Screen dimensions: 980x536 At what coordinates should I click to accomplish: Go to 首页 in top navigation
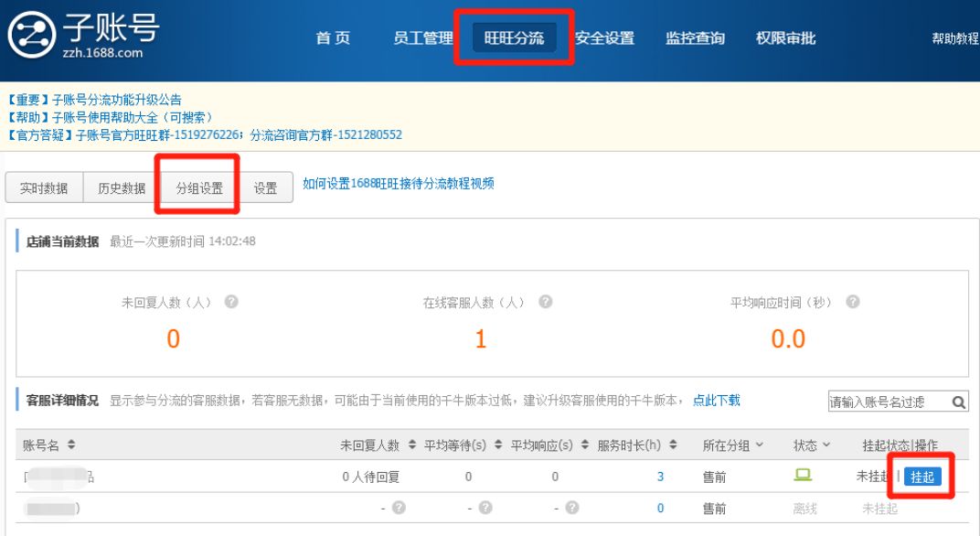tap(333, 38)
